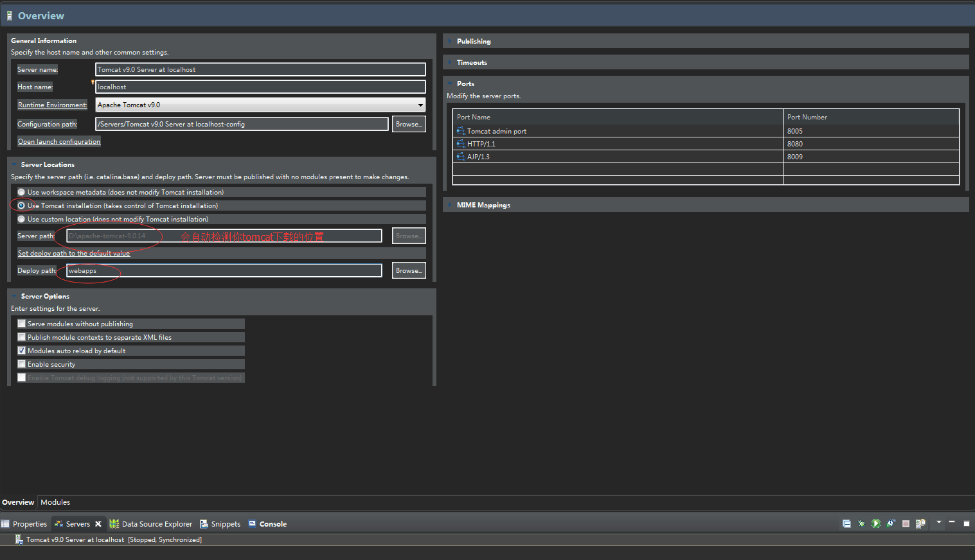Open the Data Source Explorer tab

click(151, 524)
